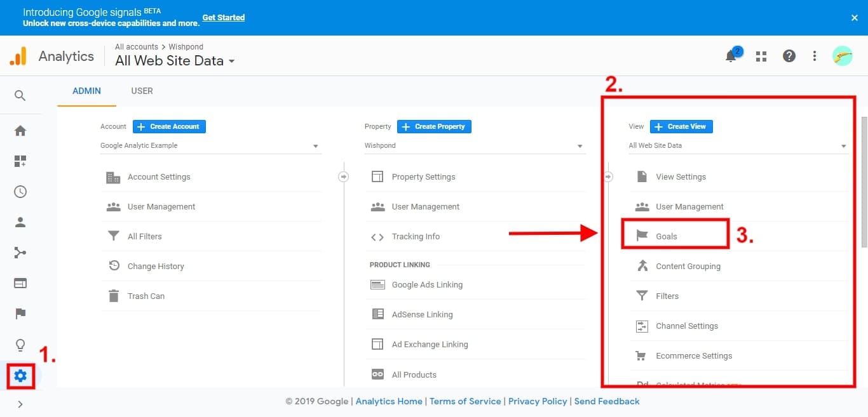Click the help question mark icon
This screenshot has height=417, width=868.
tap(789, 56)
